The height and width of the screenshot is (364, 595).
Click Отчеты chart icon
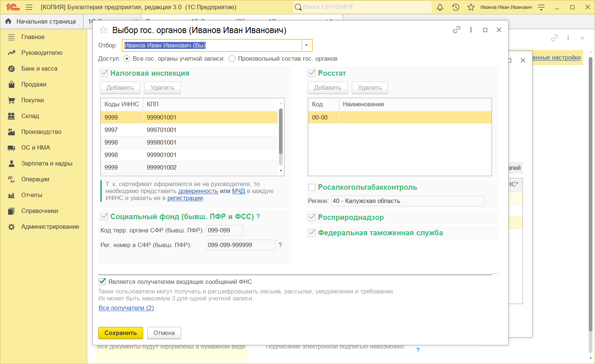11,195
